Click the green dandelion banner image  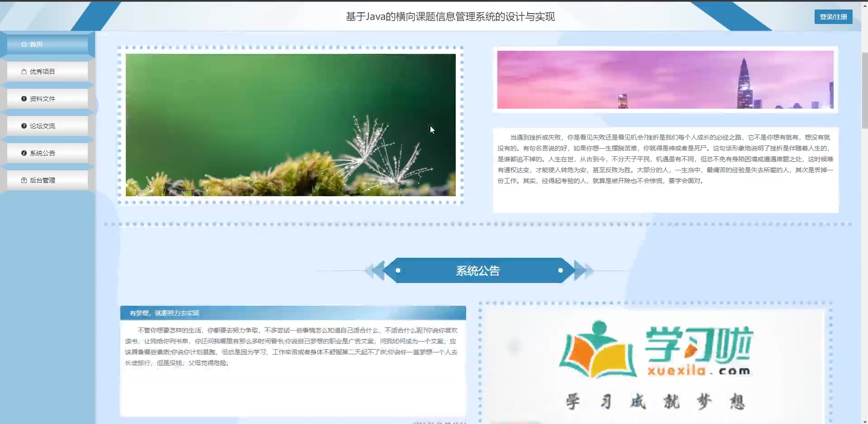coord(291,125)
